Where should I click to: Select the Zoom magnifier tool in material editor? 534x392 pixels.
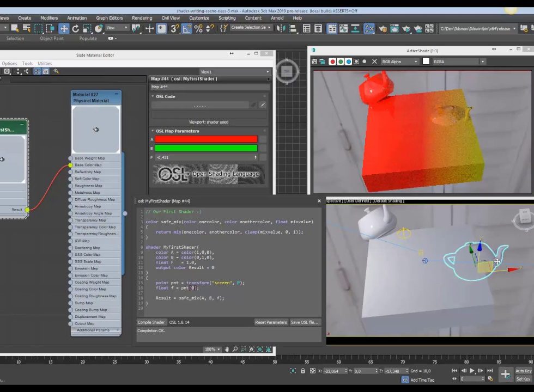pyautogui.click(x=235, y=350)
